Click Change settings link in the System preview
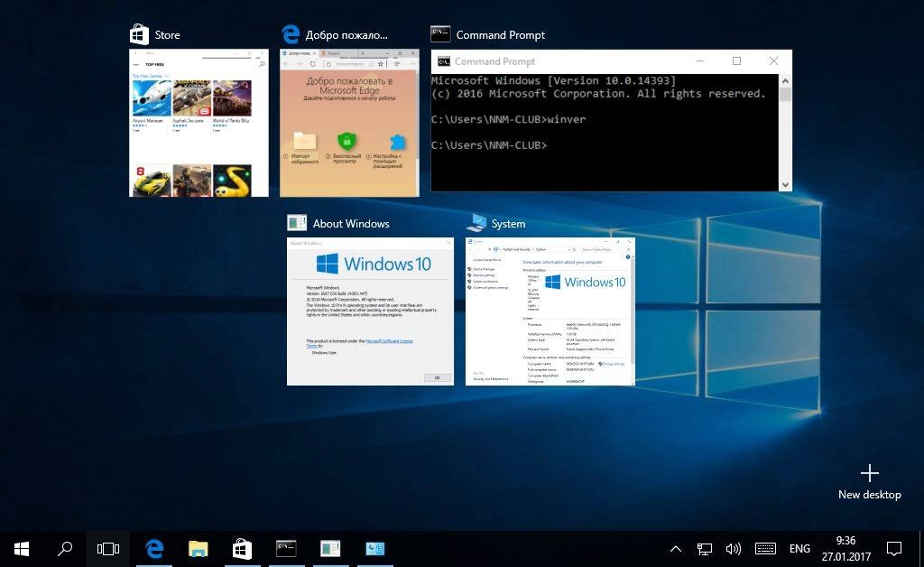924x567 pixels. point(611,364)
